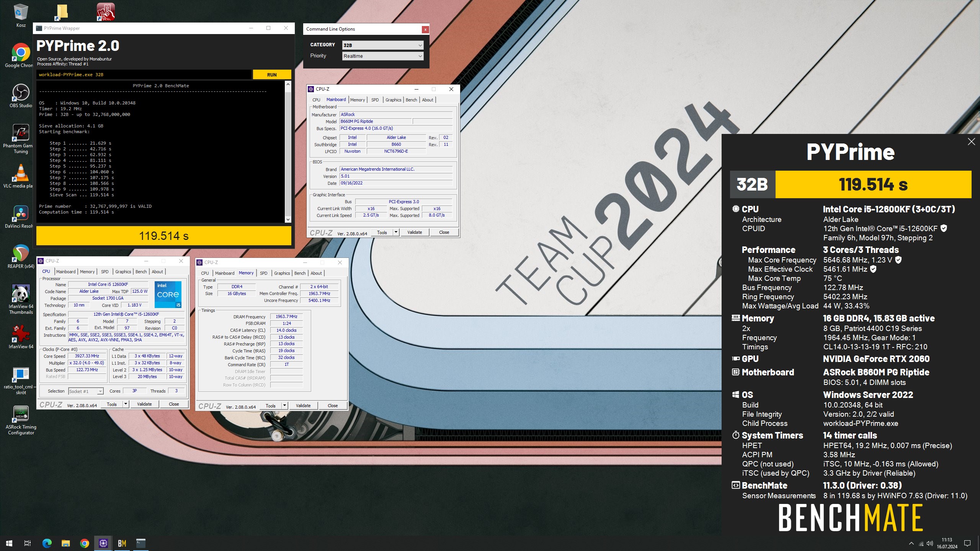This screenshot has width=980, height=551.
Task: Click Close in the Mainboard CPU-Z window
Action: 444,232
